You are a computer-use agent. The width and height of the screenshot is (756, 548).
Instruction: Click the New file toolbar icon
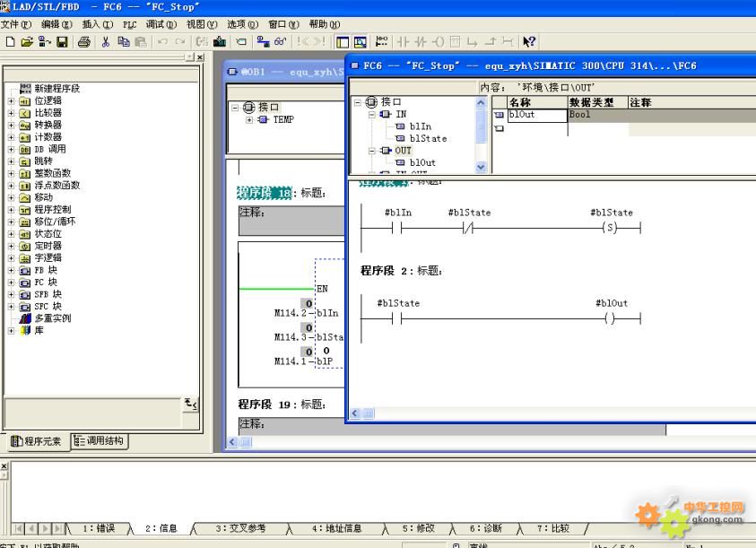click(8, 41)
